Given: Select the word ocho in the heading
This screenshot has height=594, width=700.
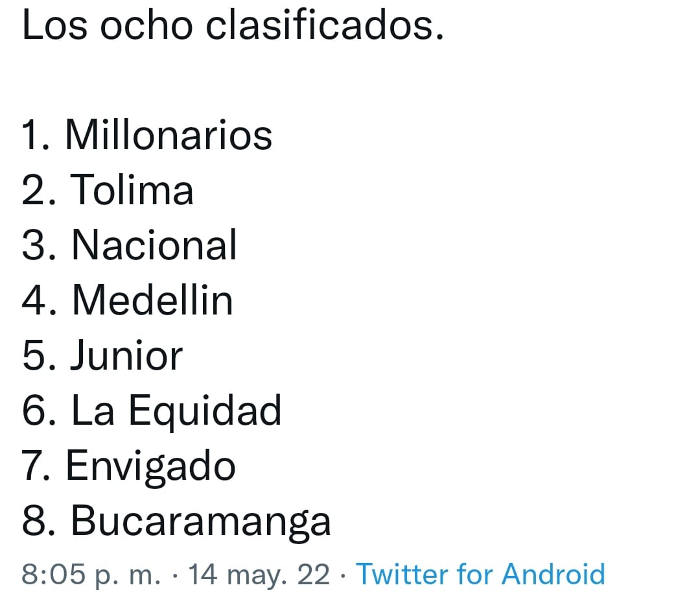Looking at the screenshot, I should tap(146, 25).
